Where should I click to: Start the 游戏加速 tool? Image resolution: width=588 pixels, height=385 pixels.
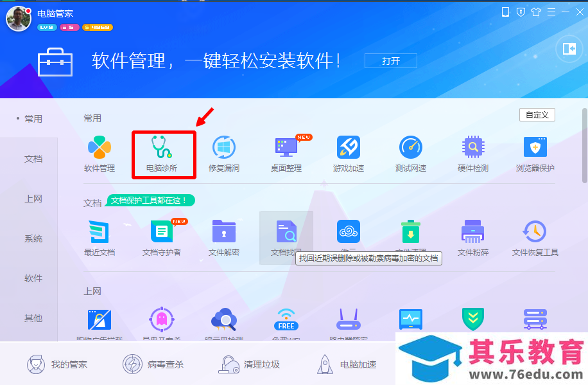pos(349,154)
